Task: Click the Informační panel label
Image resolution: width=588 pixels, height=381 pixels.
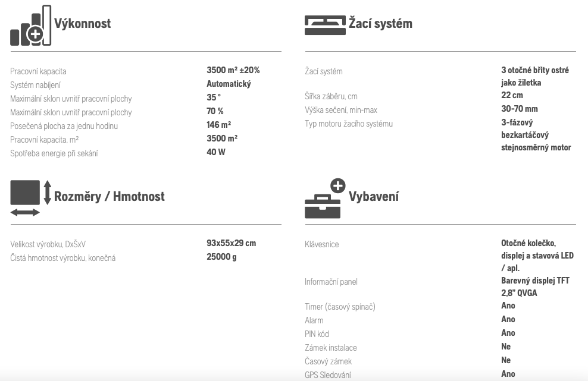Action: tap(331, 282)
